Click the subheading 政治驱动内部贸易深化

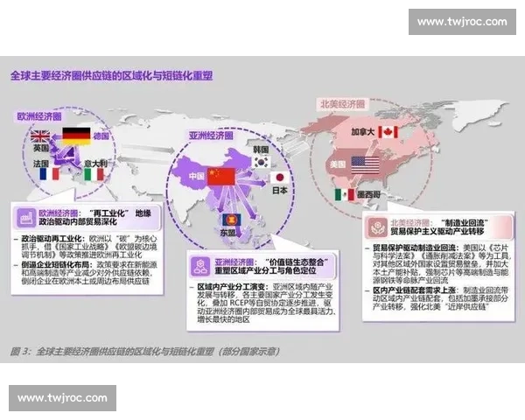tap(78, 221)
